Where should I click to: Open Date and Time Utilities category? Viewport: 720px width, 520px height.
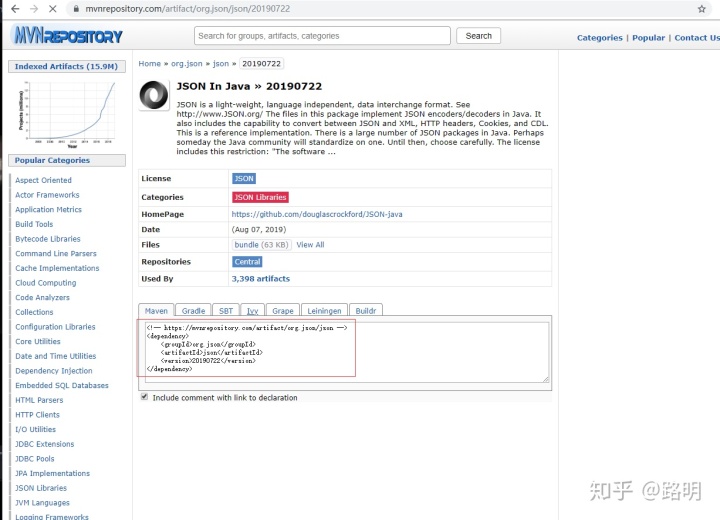coord(56,356)
